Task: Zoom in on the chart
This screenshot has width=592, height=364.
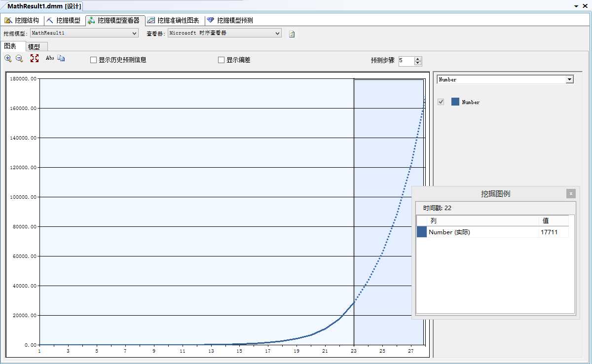Action: (8, 58)
